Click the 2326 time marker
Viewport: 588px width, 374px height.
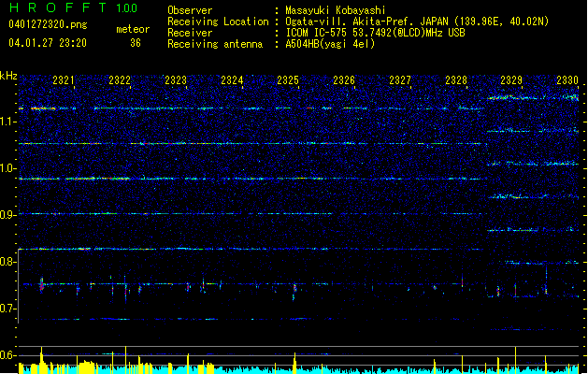[344, 80]
